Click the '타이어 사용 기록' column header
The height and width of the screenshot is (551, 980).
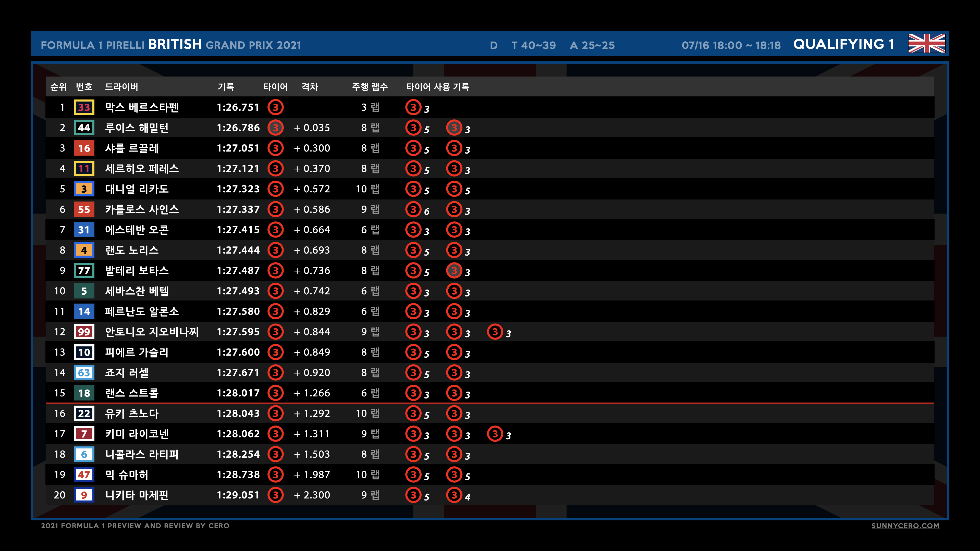(x=437, y=87)
